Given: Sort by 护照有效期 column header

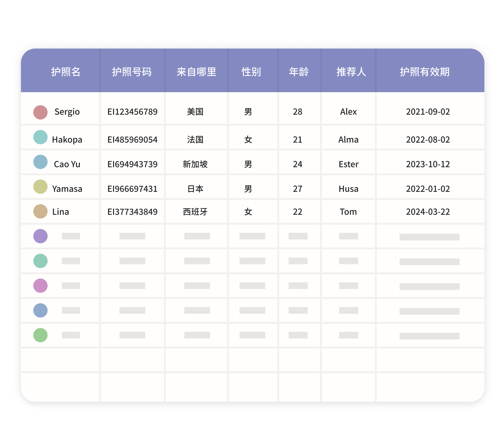Looking at the screenshot, I should tap(425, 72).
